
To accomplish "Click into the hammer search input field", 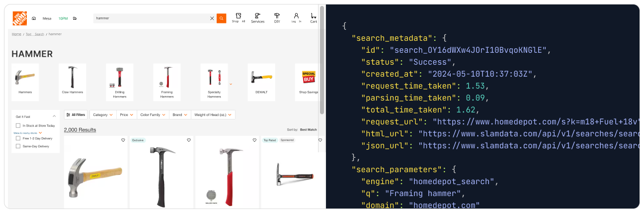I will 149,18.
